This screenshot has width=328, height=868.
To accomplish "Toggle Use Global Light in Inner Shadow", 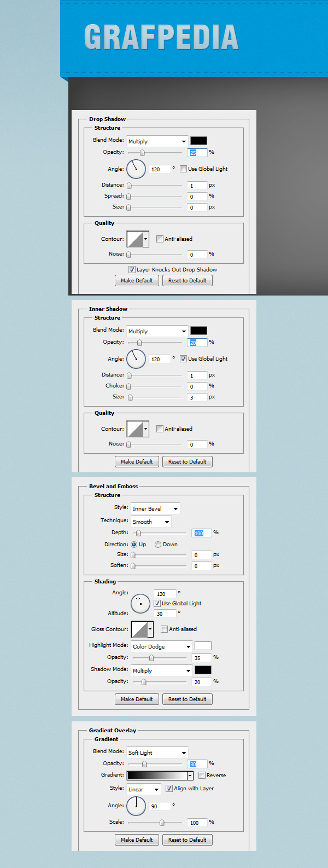I will pos(184,359).
